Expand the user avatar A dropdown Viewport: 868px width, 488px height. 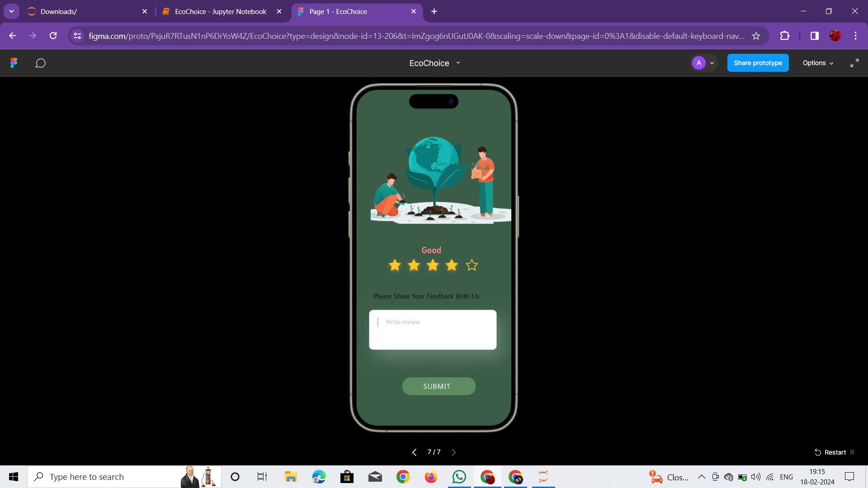pyautogui.click(x=712, y=63)
